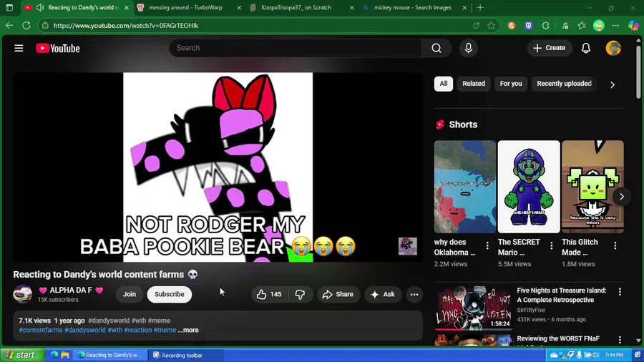Open the #reaction hashtag link
This screenshot has width=644, height=362.
(138, 330)
